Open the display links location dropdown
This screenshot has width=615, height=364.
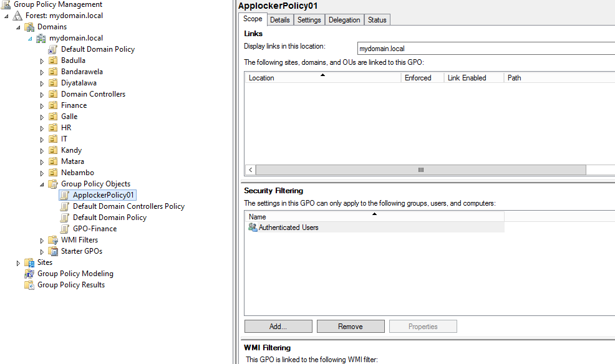[486, 49]
